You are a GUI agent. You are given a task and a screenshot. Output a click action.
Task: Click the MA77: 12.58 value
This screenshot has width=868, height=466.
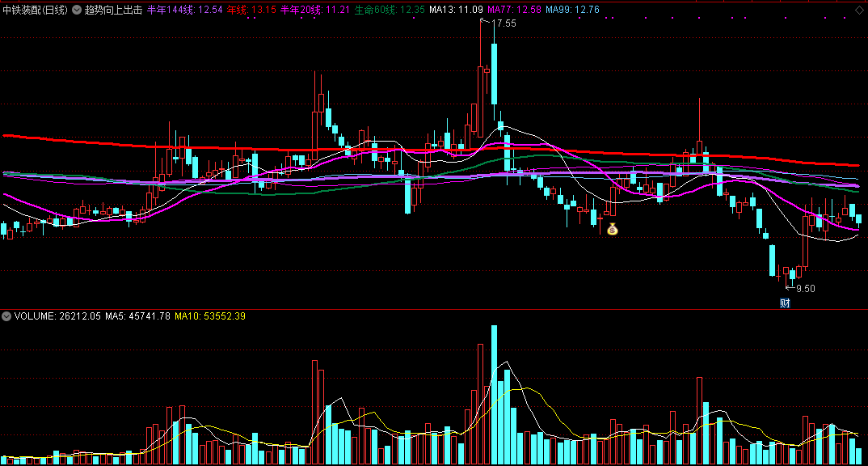tap(514, 10)
